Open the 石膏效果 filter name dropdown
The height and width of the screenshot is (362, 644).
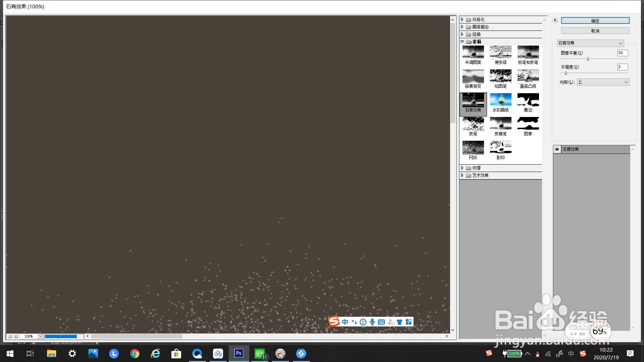(x=590, y=43)
